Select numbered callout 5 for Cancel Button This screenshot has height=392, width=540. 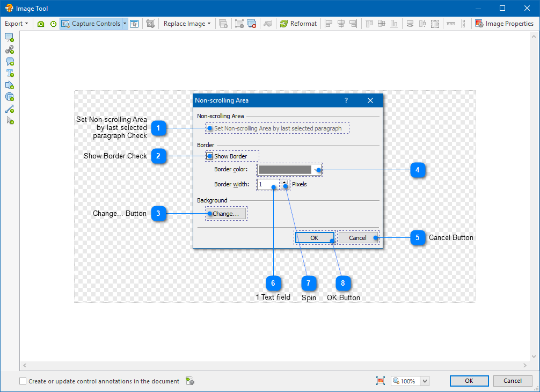[418, 237]
